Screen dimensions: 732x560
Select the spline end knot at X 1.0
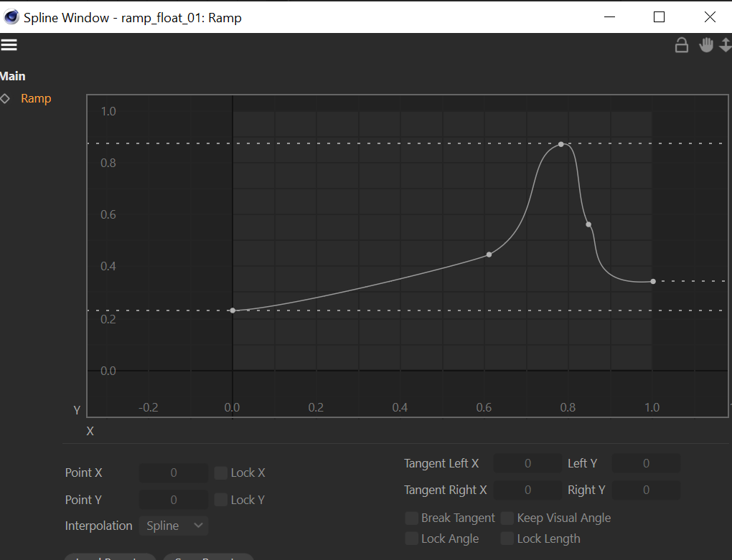coord(653,282)
